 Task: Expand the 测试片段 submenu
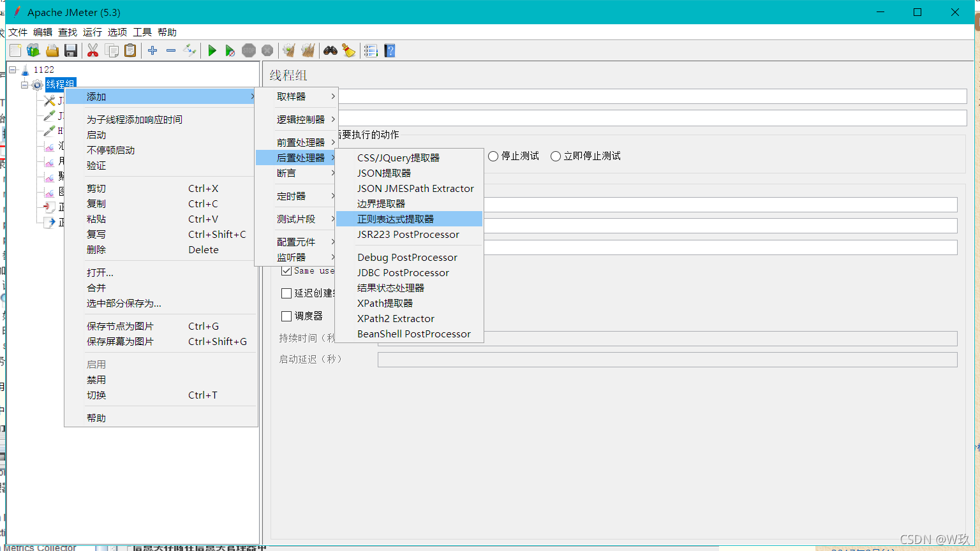(297, 219)
